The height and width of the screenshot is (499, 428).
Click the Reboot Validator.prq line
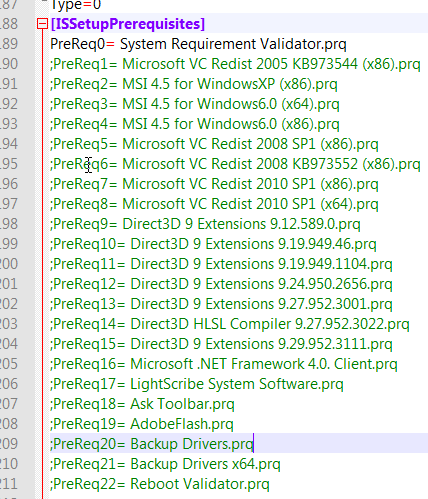(x=160, y=484)
